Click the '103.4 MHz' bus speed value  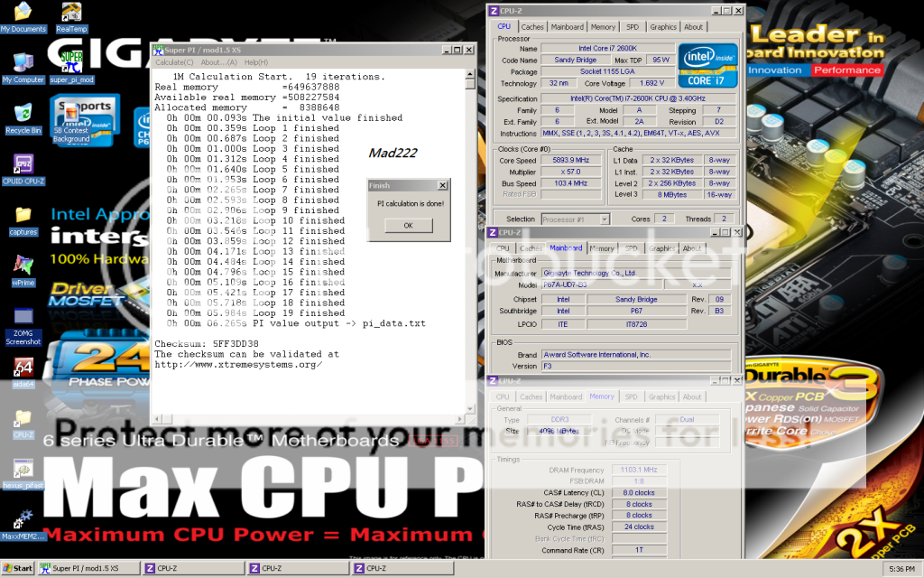point(570,183)
